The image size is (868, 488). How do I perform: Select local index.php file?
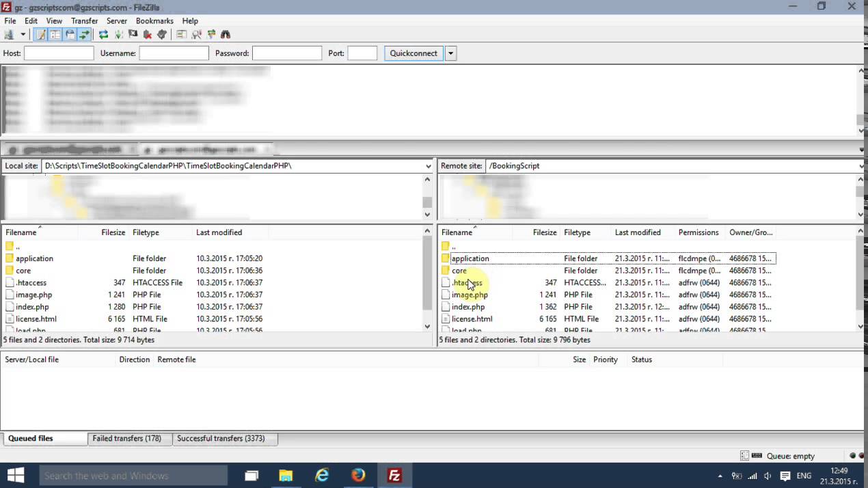[x=32, y=307]
